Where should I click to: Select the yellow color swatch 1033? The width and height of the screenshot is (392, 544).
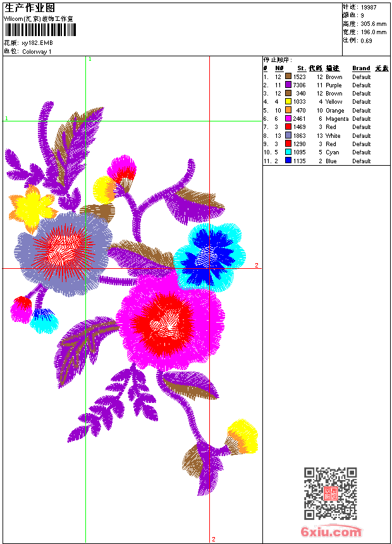click(288, 101)
